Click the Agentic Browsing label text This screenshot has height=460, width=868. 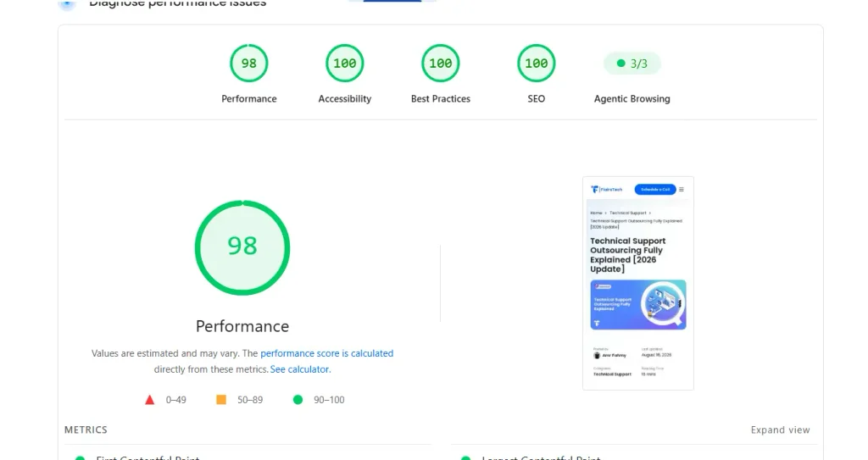632,98
